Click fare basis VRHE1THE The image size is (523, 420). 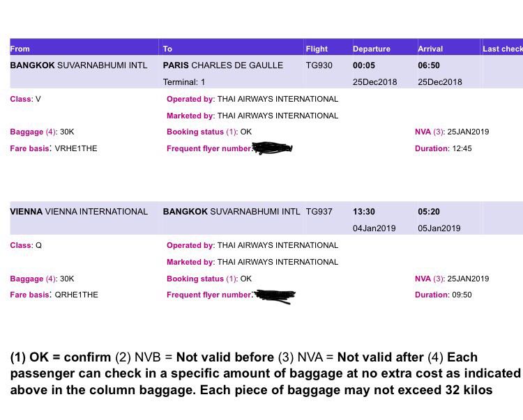pos(76,148)
